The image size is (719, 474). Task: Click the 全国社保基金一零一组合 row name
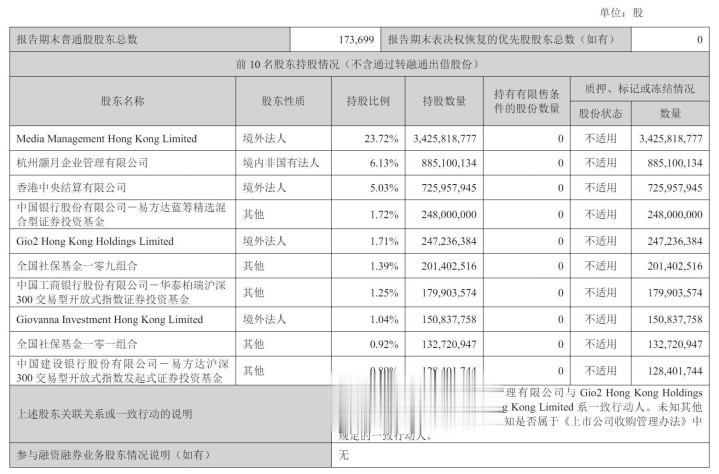tap(77, 344)
